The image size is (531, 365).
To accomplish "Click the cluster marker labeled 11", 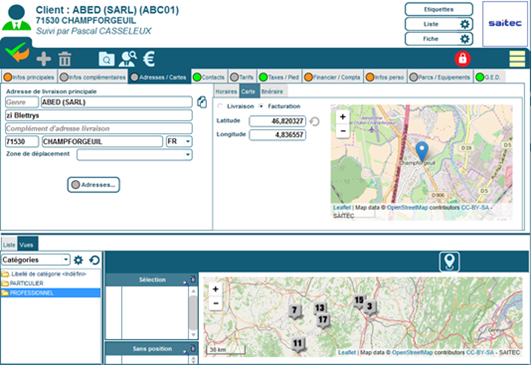I will pos(298,345).
